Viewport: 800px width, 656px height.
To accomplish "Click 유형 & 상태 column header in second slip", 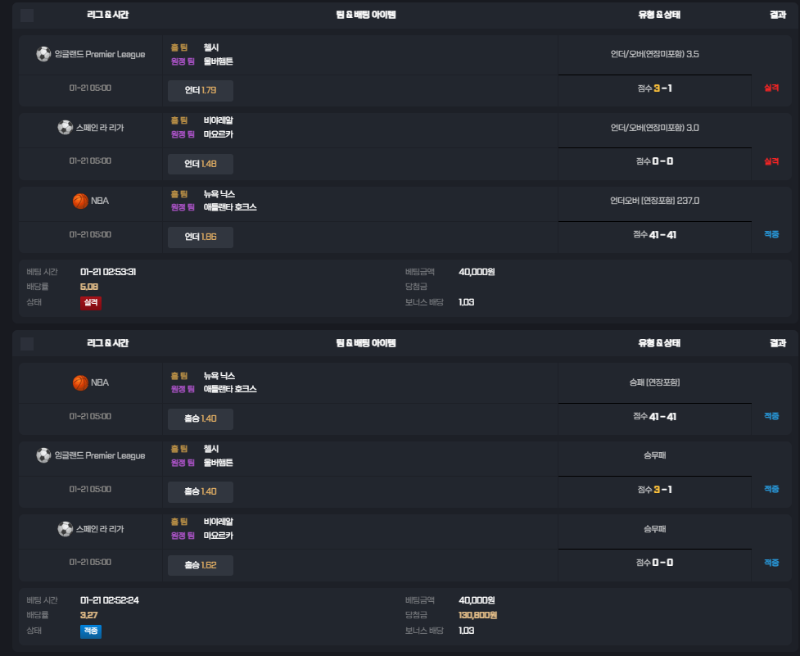I will coord(659,343).
